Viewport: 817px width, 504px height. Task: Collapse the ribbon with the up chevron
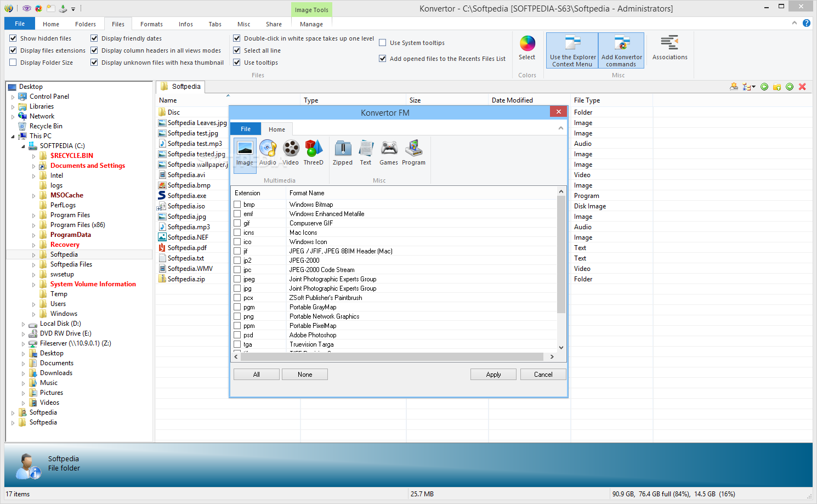[x=795, y=23]
